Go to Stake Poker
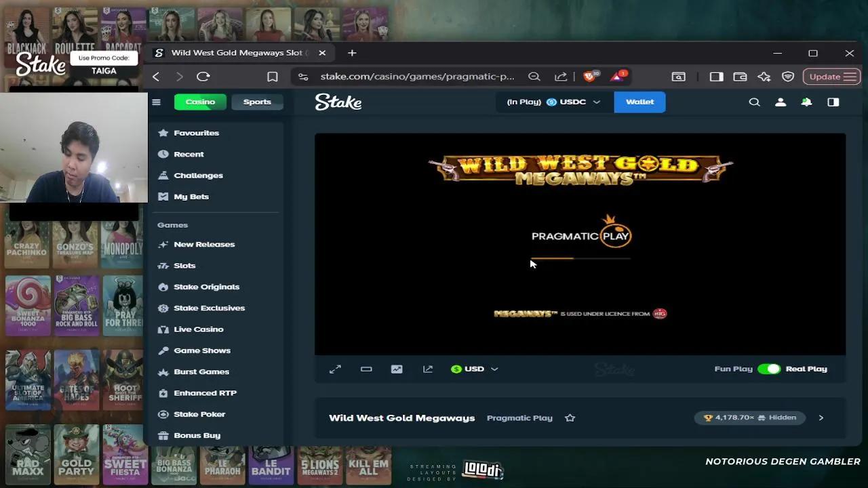Image resolution: width=868 pixels, height=488 pixels. [199, 414]
